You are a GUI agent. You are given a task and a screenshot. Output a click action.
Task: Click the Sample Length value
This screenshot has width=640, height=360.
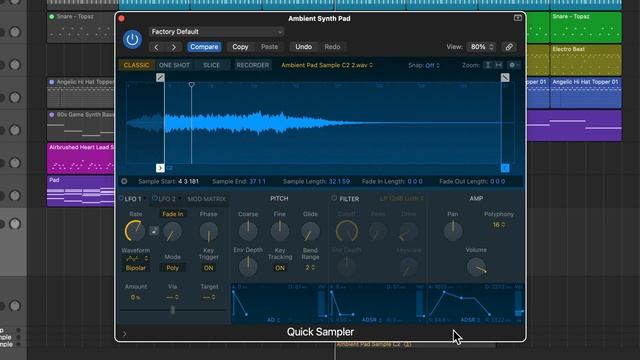[x=339, y=181]
